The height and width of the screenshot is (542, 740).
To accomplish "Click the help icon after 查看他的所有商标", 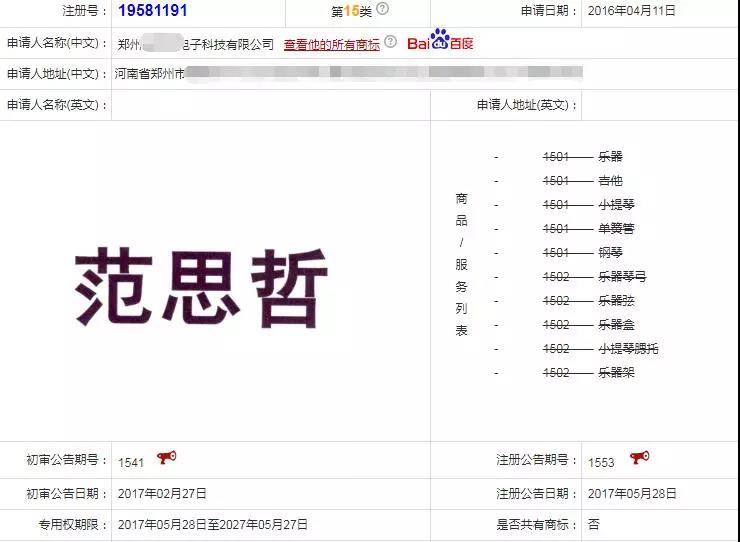I will coord(390,42).
